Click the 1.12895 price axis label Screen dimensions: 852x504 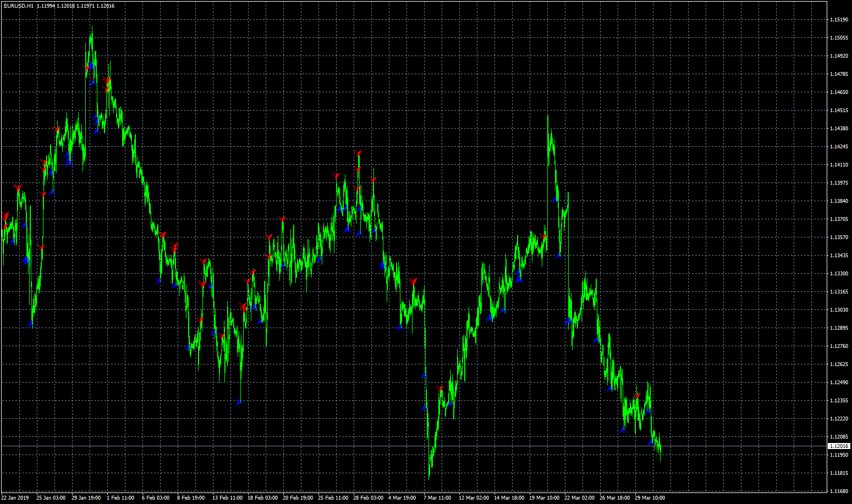(838, 328)
